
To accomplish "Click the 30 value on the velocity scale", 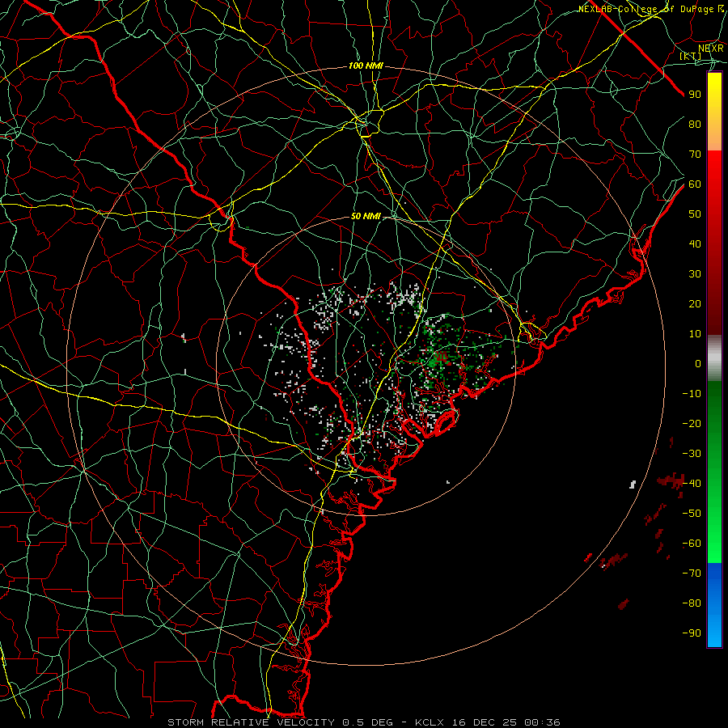I will tap(695, 274).
